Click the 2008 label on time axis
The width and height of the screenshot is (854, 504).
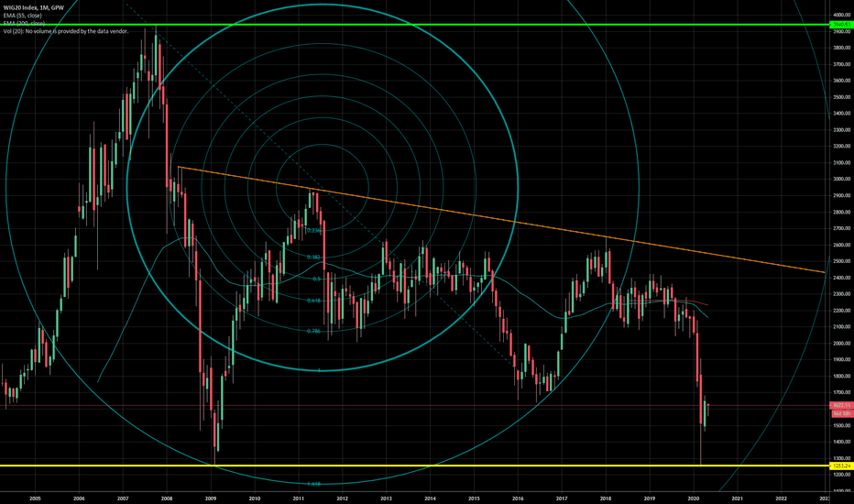167,499
